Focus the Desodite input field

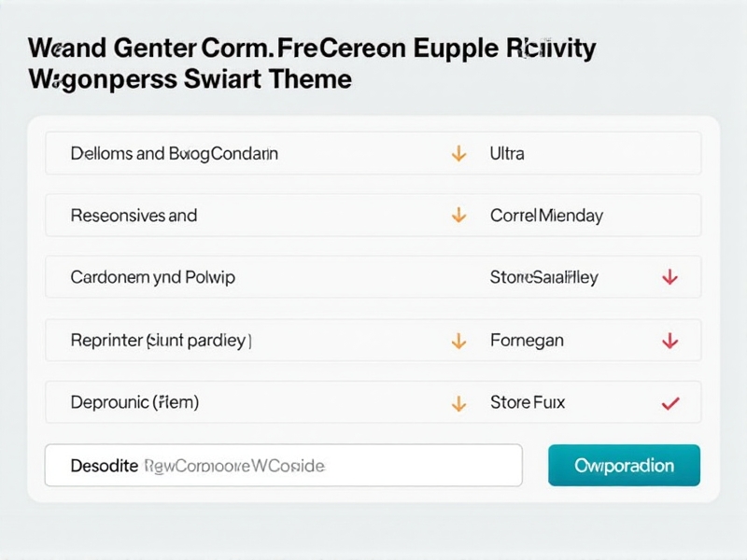point(283,465)
